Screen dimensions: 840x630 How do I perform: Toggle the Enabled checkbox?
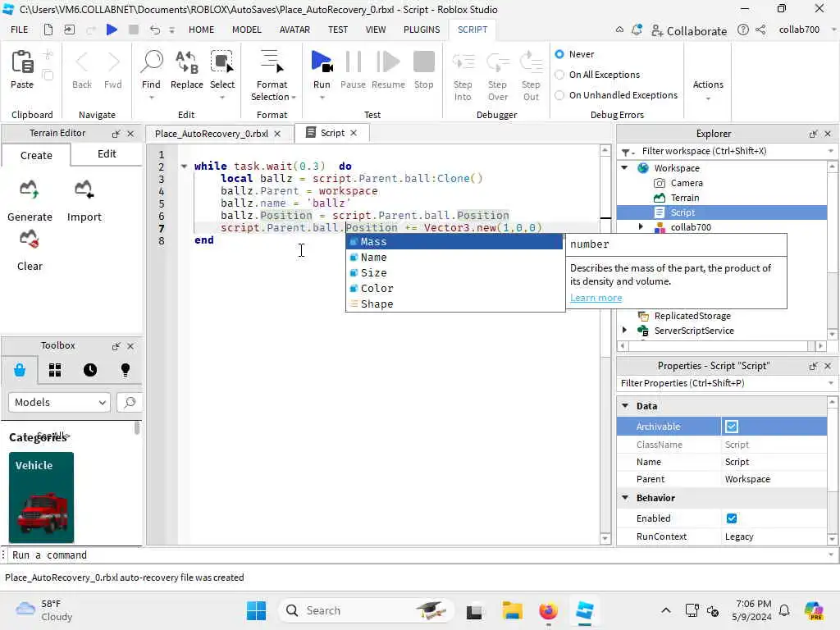coord(731,518)
